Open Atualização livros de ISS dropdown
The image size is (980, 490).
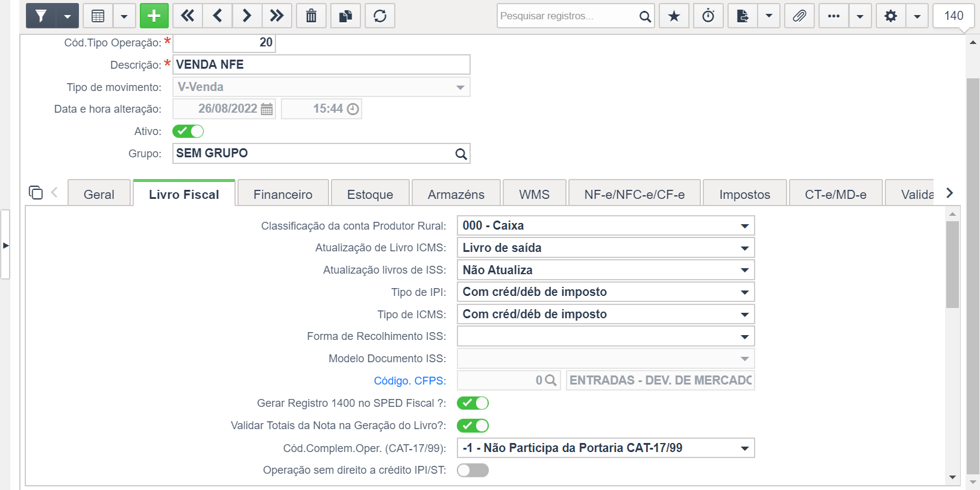coord(606,270)
